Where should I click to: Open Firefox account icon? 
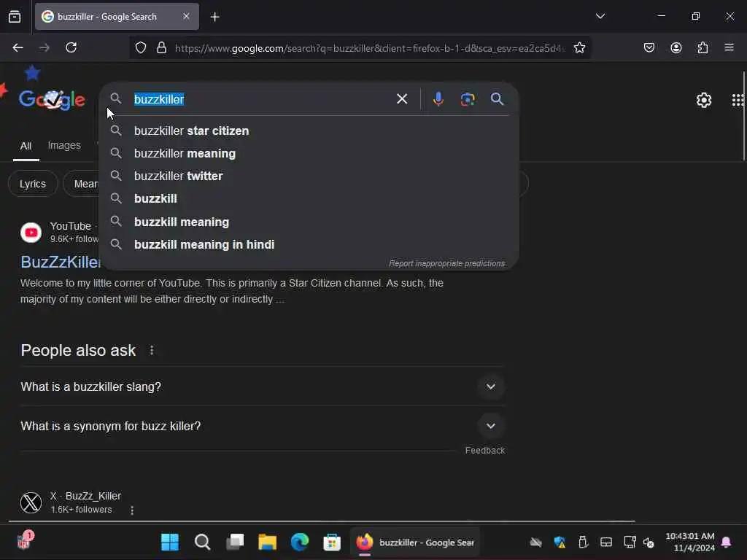click(676, 47)
